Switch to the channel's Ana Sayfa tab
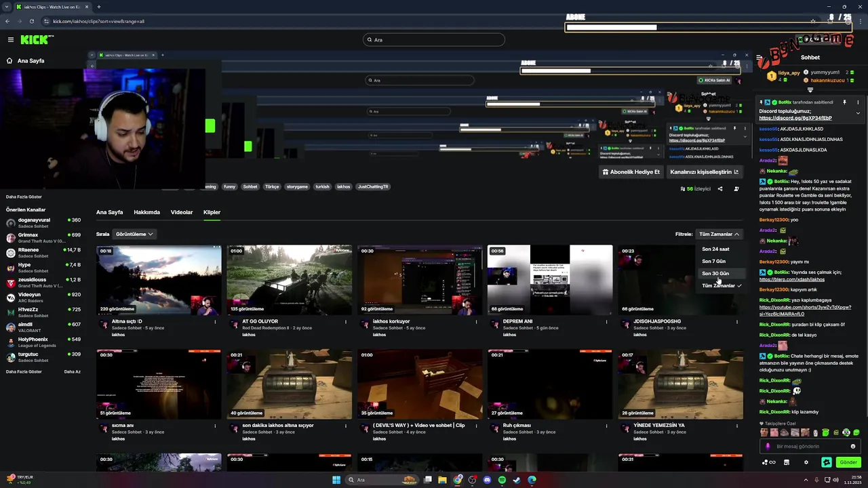This screenshot has width=868, height=488. pos(109,212)
